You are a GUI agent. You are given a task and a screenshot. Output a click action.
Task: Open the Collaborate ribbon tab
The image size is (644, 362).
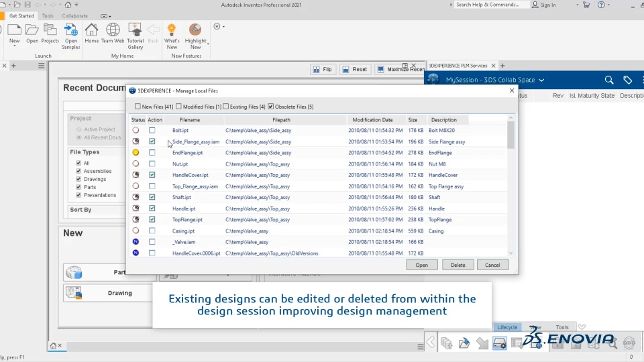(x=74, y=16)
